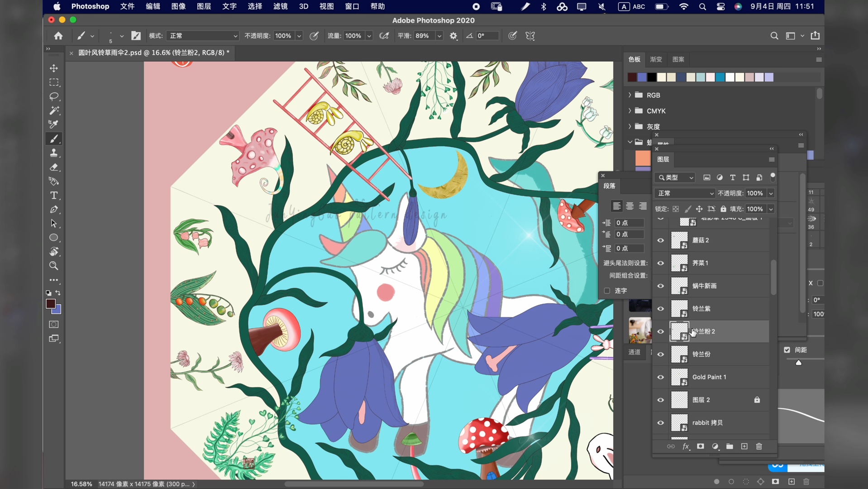The image size is (868, 489).
Task: Open the brush 模式 dropdown
Action: tap(202, 36)
